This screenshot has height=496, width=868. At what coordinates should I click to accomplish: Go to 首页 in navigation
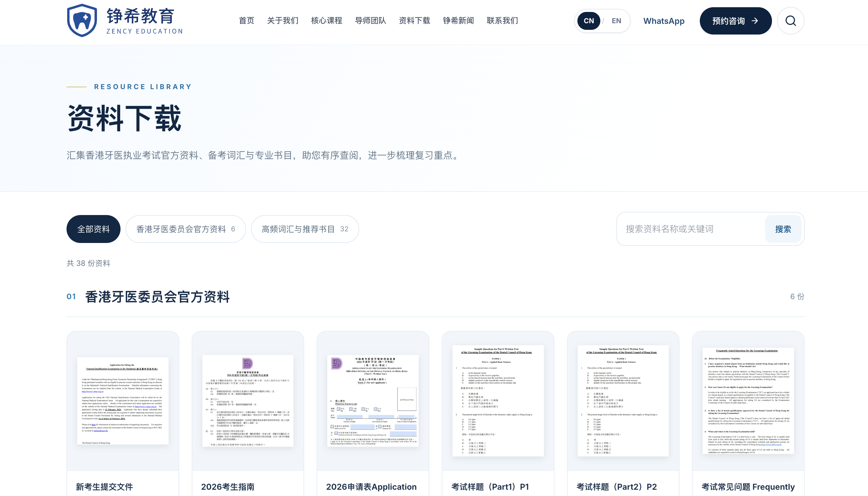click(247, 21)
